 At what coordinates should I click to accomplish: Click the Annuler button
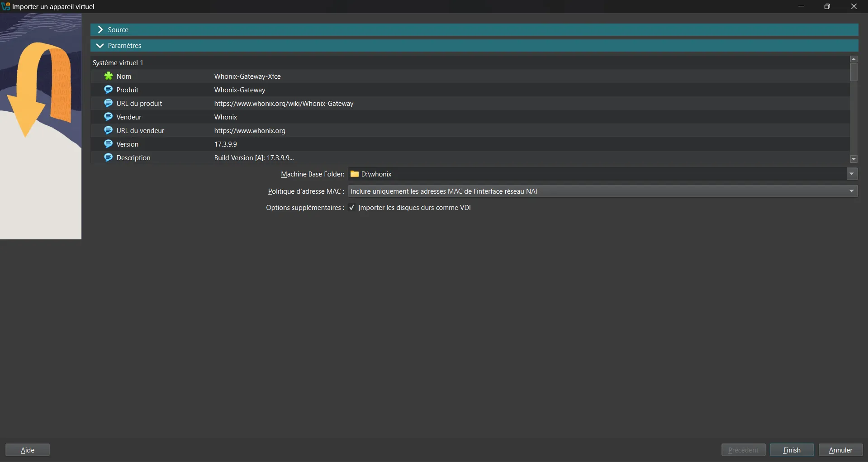840,450
